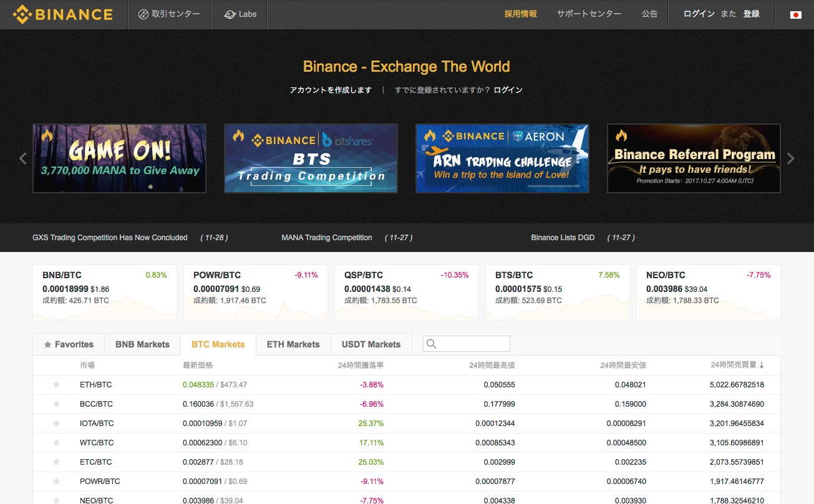Open GXS Trading Competition concluded notice
This screenshot has width=814, height=504.
[x=110, y=238]
